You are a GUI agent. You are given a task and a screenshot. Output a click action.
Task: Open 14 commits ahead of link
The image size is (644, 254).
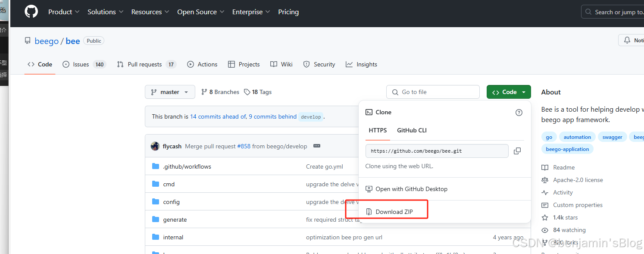218,116
